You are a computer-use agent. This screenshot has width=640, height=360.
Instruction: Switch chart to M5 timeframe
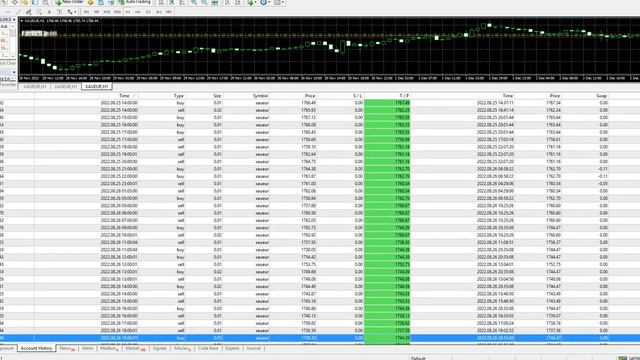pos(96,12)
